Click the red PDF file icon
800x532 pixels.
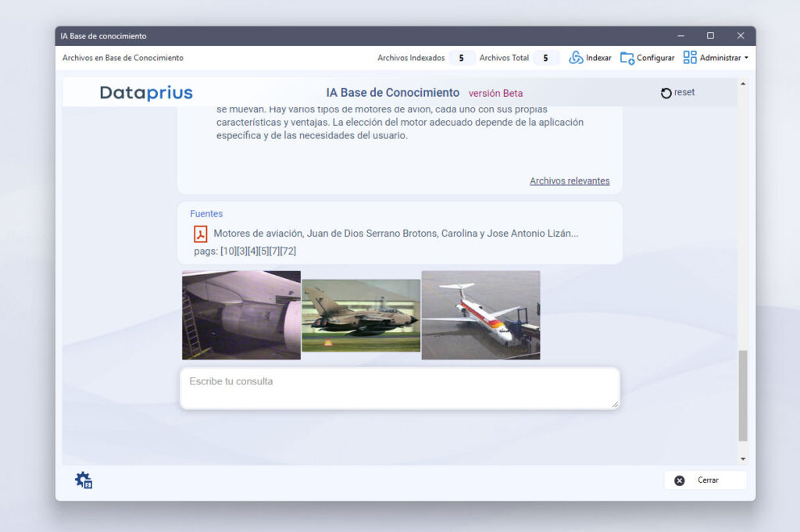click(x=201, y=234)
